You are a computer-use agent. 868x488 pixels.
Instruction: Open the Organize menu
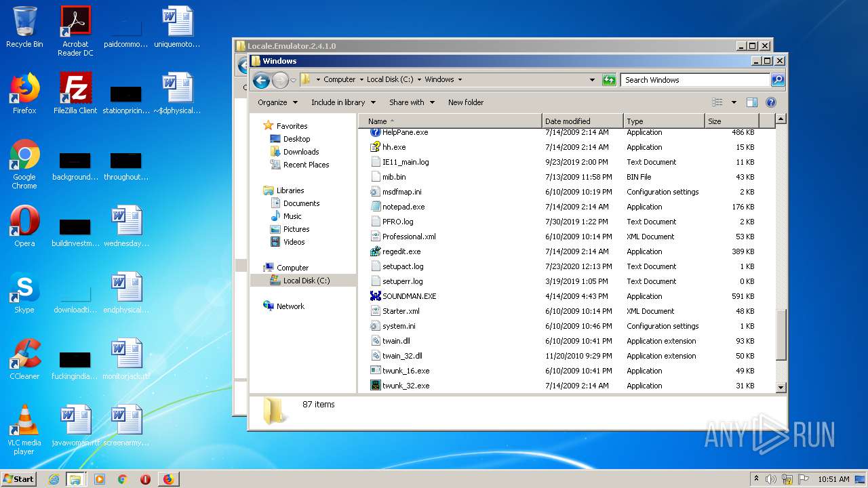coord(277,102)
